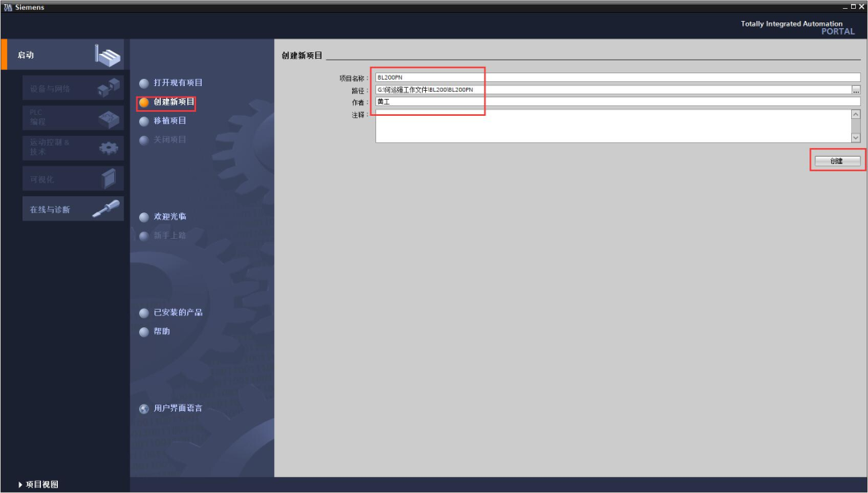Open the 启动 (Start) portal tab
868x493 pixels.
[65, 54]
